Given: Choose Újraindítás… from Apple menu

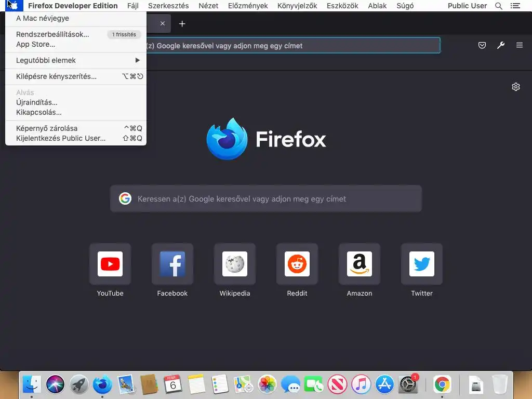Looking at the screenshot, I should tap(76, 102).
